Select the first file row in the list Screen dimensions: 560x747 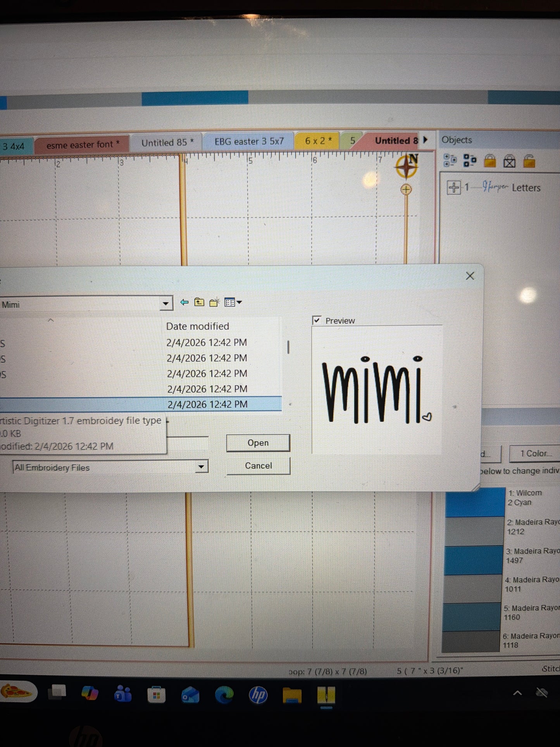pos(141,343)
